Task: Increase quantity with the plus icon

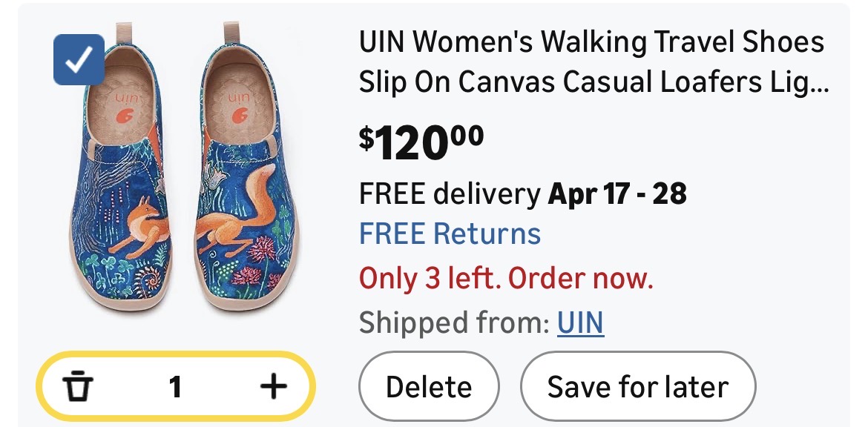Action: (x=273, y=386)
